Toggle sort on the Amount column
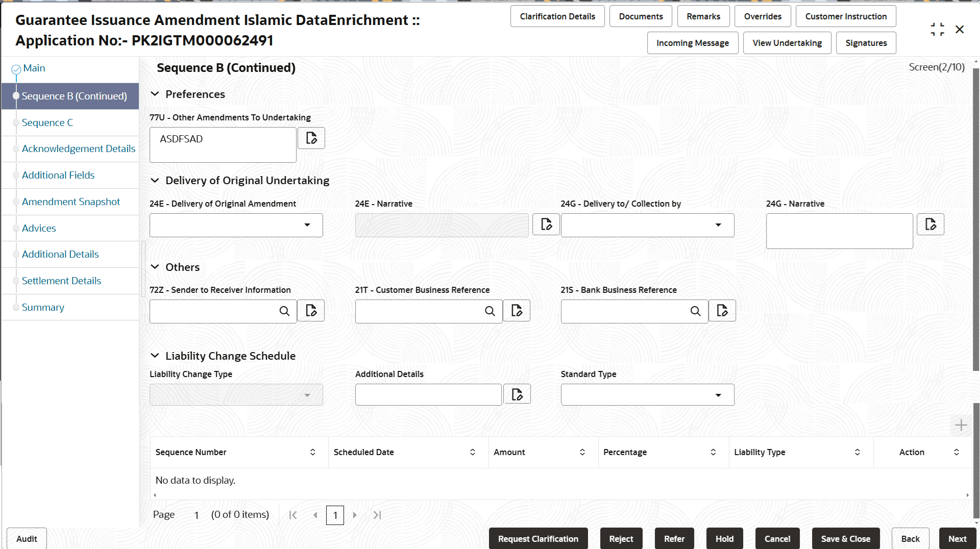The image size is (980, 549). coord(582,452)
